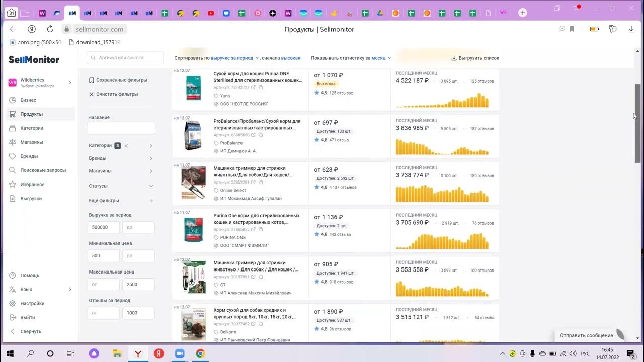Open the Belkorm dog food thumbnail

[194, 325]
